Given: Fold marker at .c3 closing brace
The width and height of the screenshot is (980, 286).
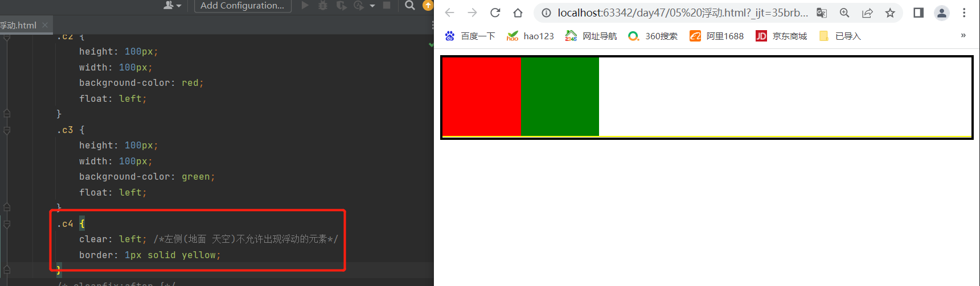Looking at the screenshot, I should [7, 207].
